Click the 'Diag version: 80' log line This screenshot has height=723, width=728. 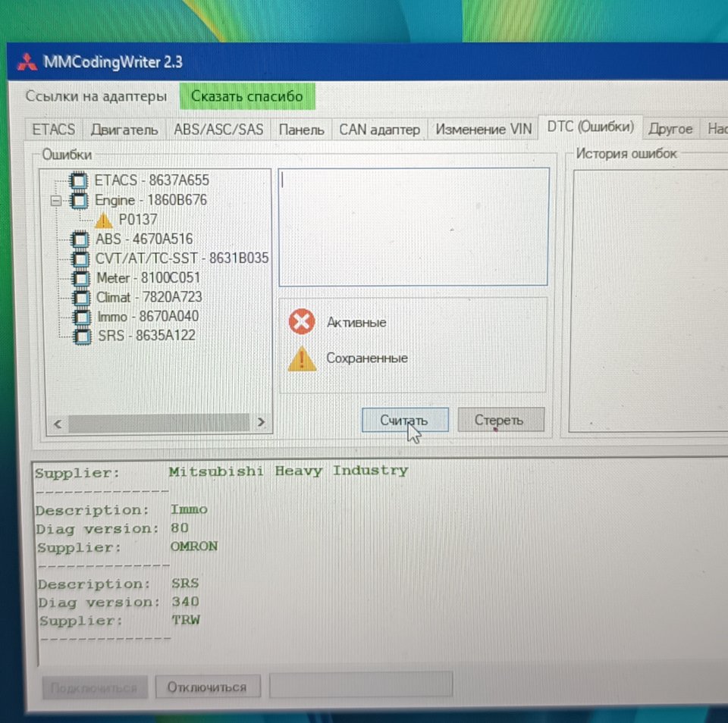112,528
